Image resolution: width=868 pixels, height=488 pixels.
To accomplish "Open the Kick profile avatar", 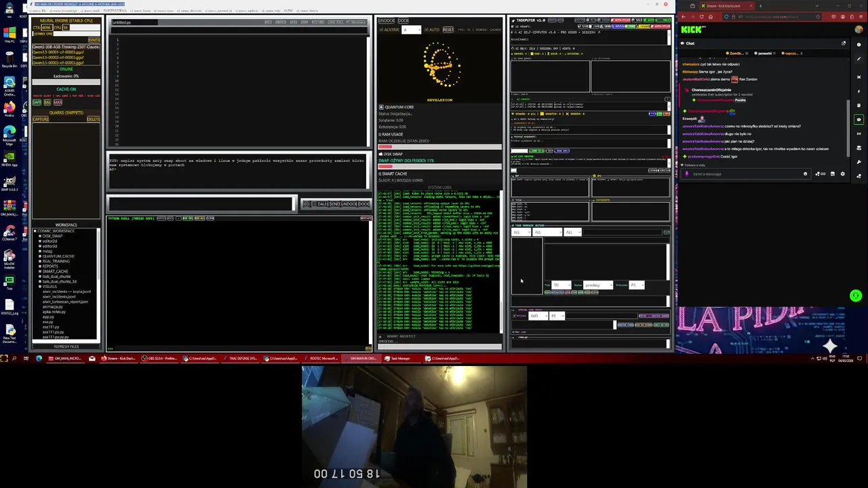I will point(859,29).
